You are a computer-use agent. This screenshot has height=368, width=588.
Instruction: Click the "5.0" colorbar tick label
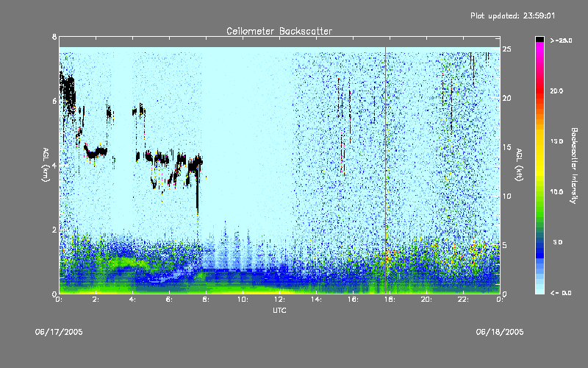[558, 242]
